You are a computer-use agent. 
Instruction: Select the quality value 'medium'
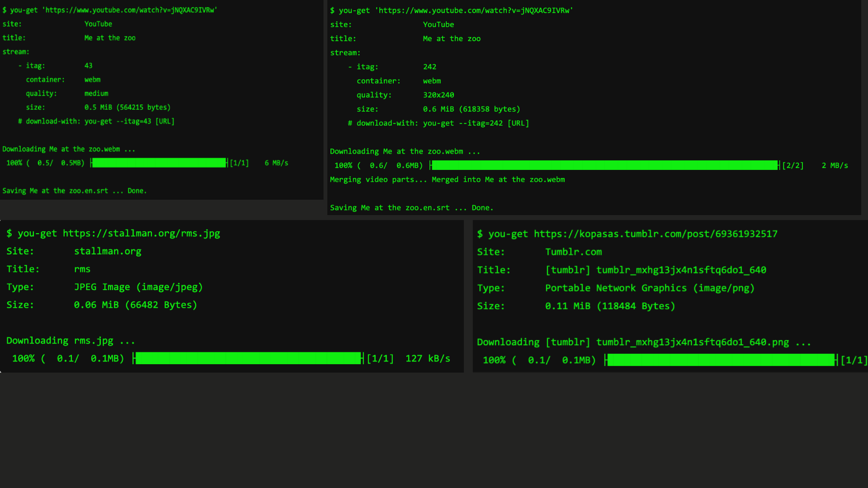(x=96, y=94)
